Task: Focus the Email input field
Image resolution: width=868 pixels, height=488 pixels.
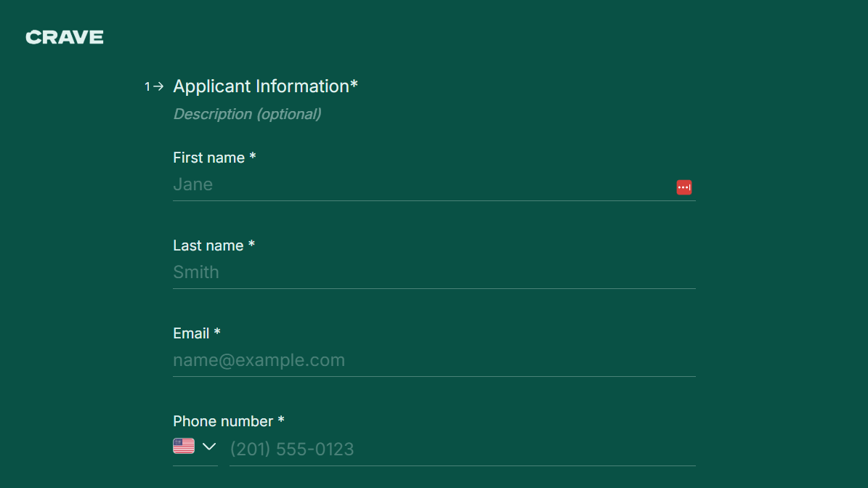Action: [434, 359]
